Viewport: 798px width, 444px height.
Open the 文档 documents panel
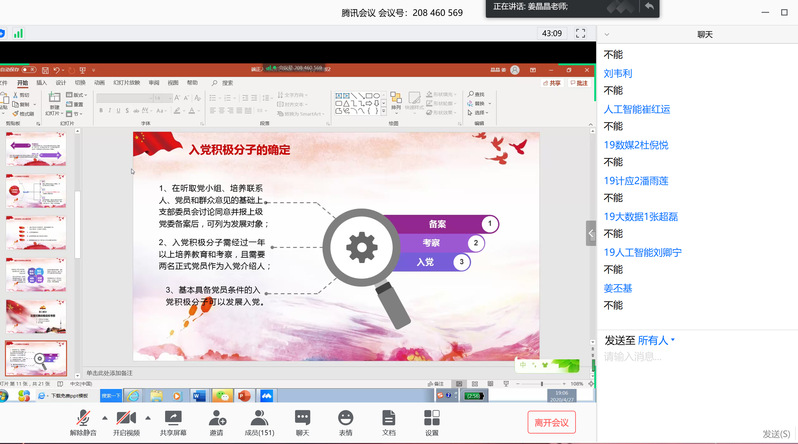(x=388, y=422)
